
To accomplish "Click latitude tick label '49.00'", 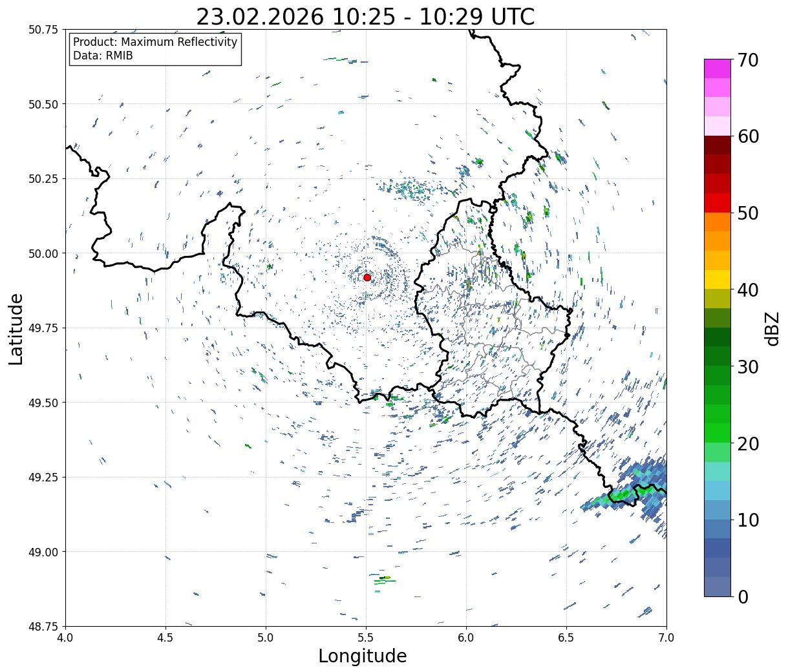I will point(43,552).
